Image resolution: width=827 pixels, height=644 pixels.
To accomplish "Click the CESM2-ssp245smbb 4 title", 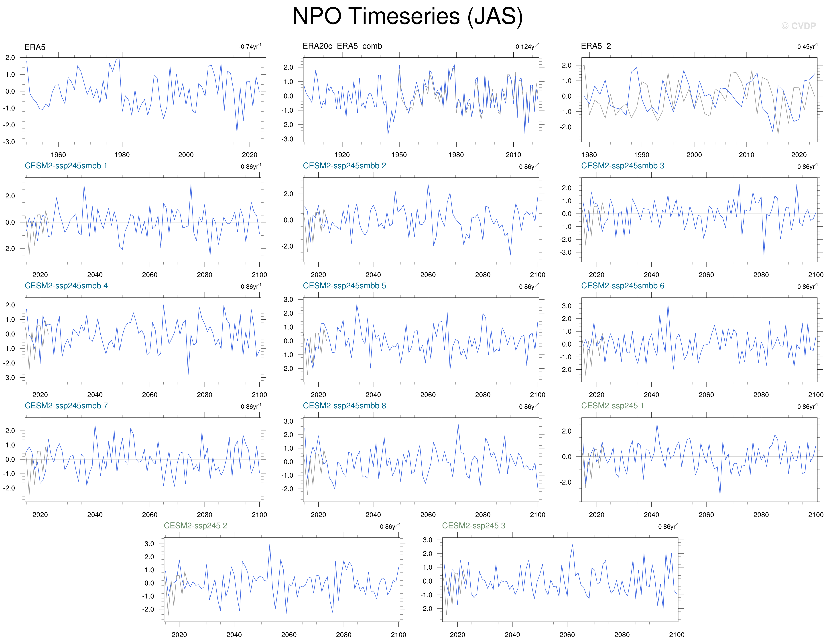I will (66, 286).
